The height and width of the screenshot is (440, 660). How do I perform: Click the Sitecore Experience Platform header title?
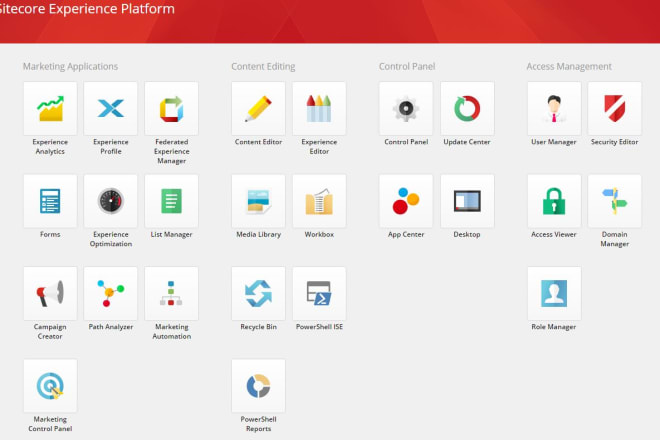pyautogui.click(x=86, y=8)
